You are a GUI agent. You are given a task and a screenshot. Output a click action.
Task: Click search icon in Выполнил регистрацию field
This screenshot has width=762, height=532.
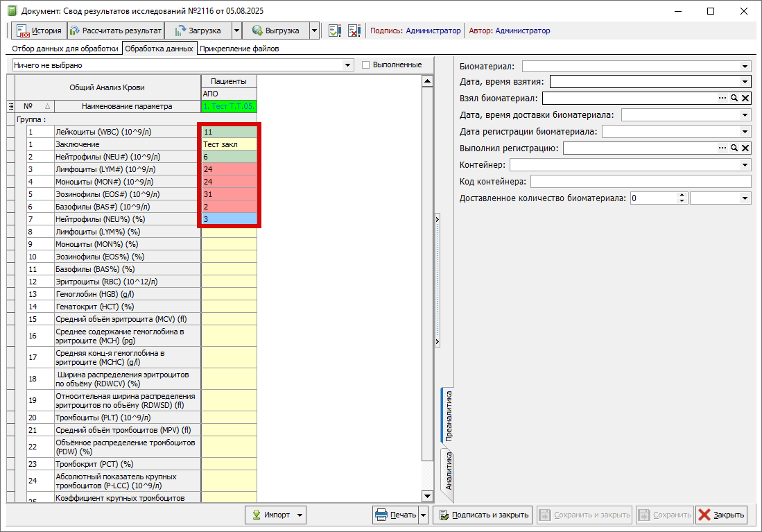734,148
